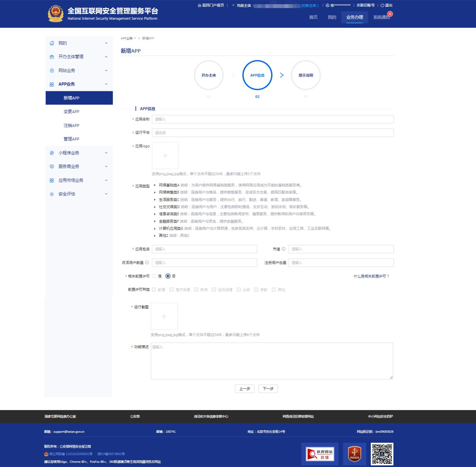
Task: Select the 我的 home icon in sidebar
Action: [x=52, y=43]
